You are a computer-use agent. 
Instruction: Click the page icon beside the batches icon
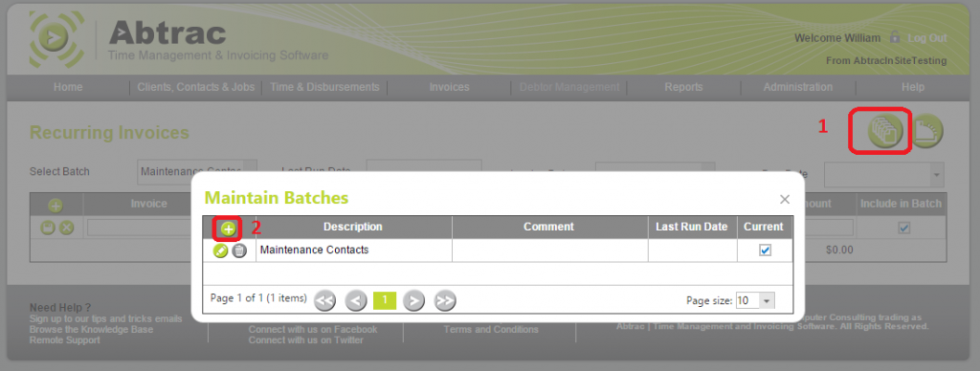click(926, 131)
